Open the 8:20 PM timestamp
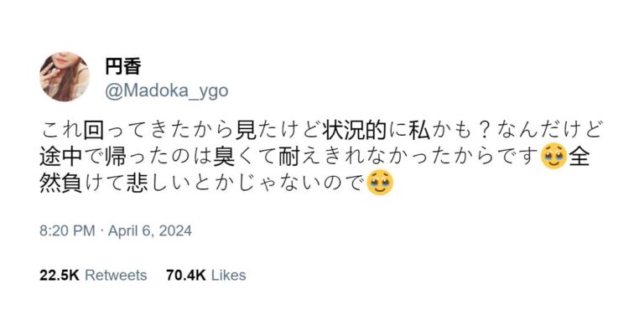 click(x=67, y=230)
